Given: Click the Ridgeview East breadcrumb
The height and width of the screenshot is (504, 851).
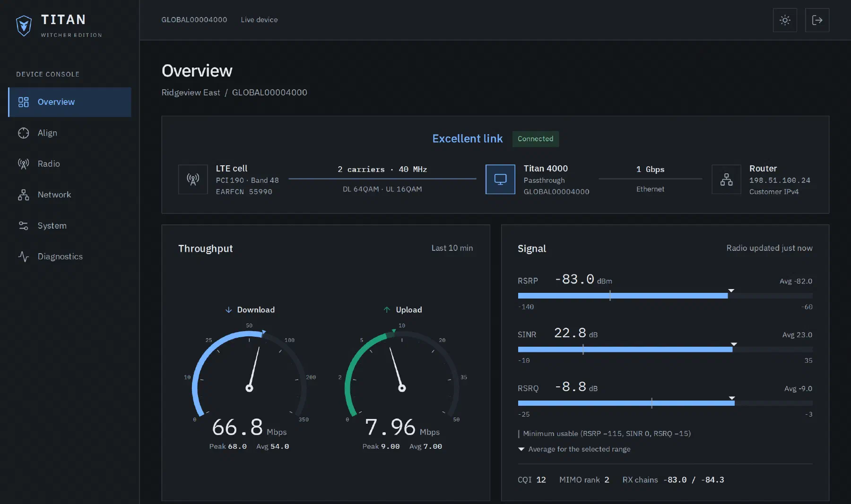Looking at the screenshot, I should pyautogui.click(x=191, y=93).
